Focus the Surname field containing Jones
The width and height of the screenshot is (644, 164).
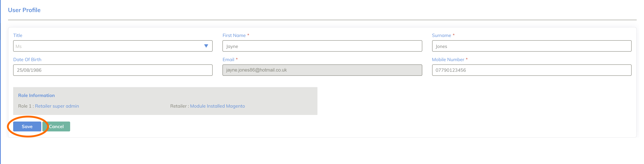click(x=531, y=46)
